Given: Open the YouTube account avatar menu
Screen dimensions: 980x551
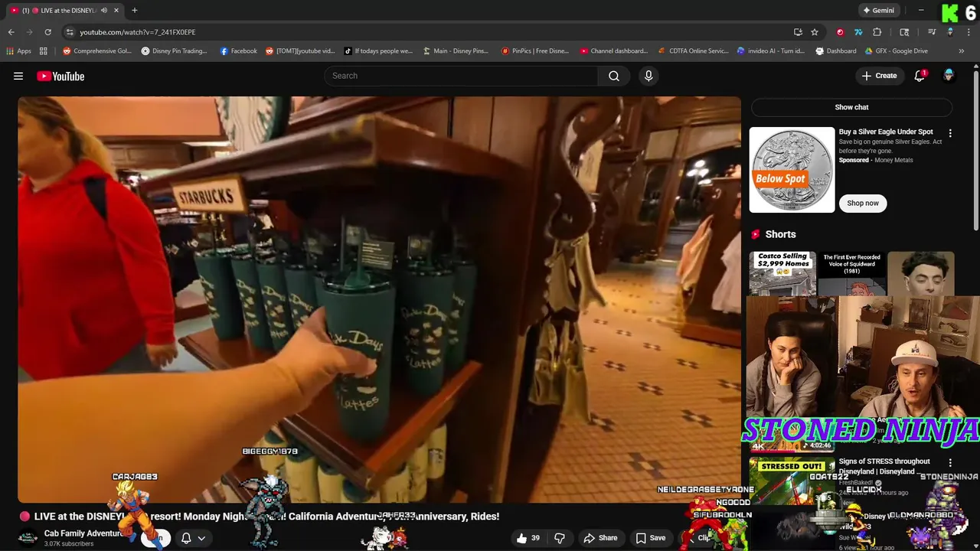Looking at the screenshot, I should pos(949,76).
